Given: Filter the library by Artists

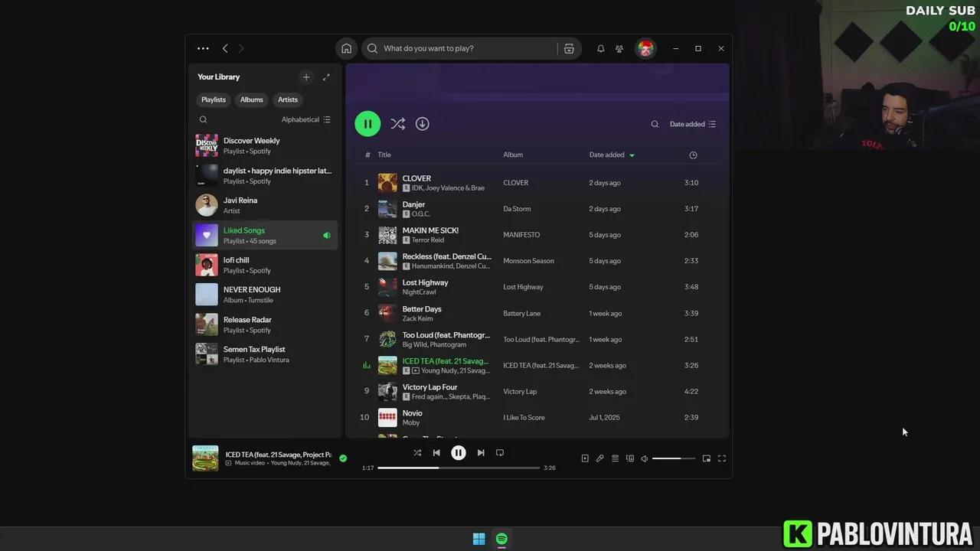Looking at the screenshot, I should click(x=288, y=99).
